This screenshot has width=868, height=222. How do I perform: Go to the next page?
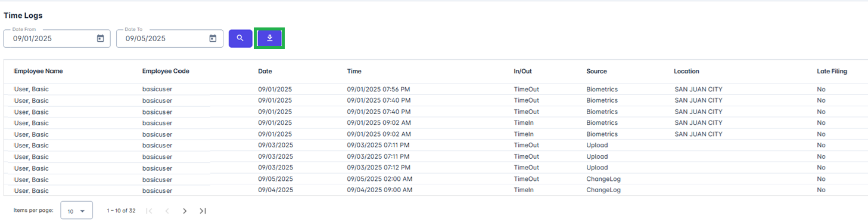pos(185,211)
